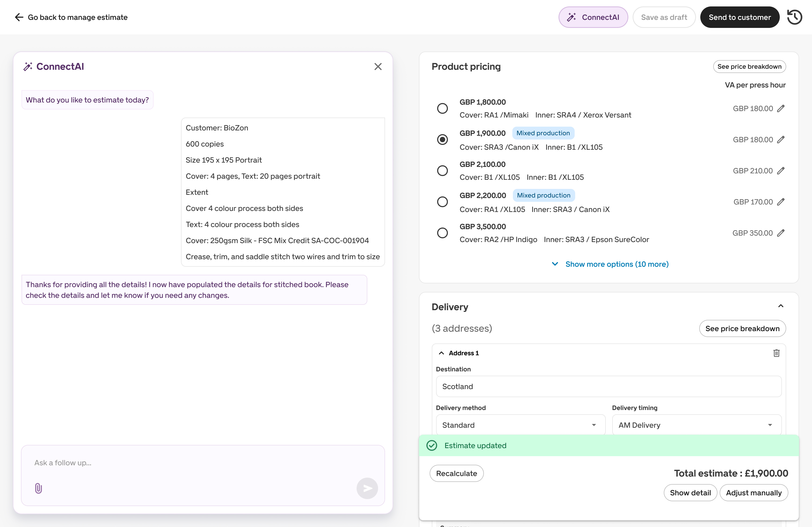This screenshot has height=527, width=812.
Task: Collapse the Delivery section chevron
Action: (780, 306)
